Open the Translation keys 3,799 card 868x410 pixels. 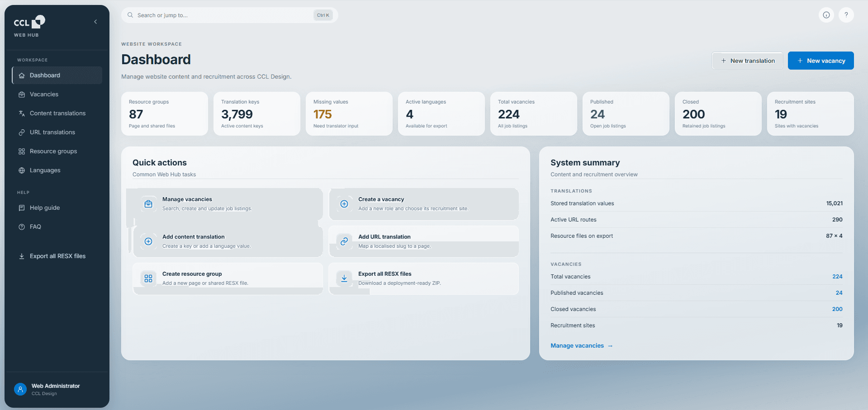257,113
